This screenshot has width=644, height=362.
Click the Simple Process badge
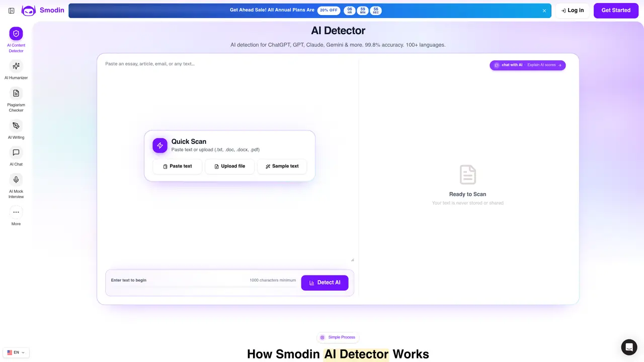[x=338, y=337]
